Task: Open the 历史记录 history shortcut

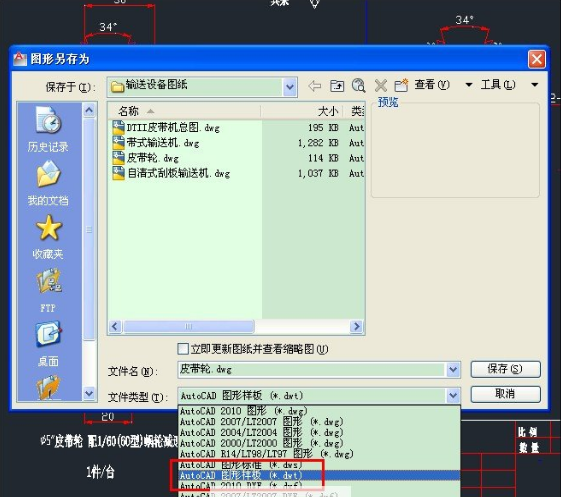Action: 48,130
